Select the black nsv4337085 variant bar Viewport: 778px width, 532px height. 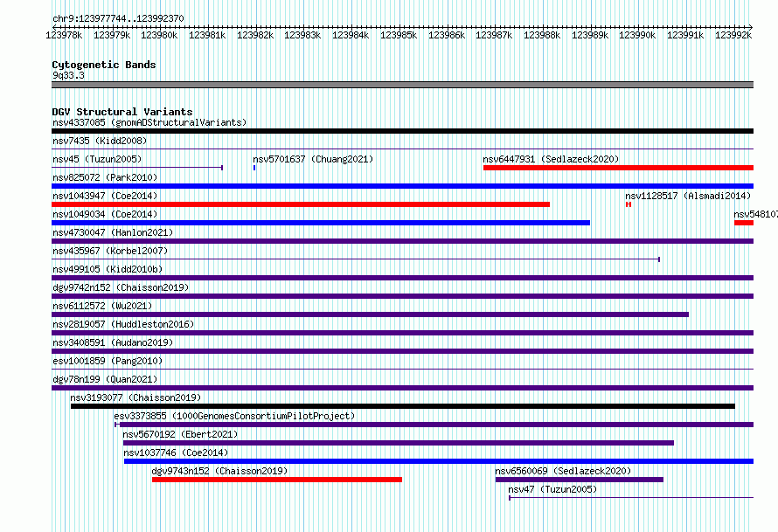click(402, 131)
